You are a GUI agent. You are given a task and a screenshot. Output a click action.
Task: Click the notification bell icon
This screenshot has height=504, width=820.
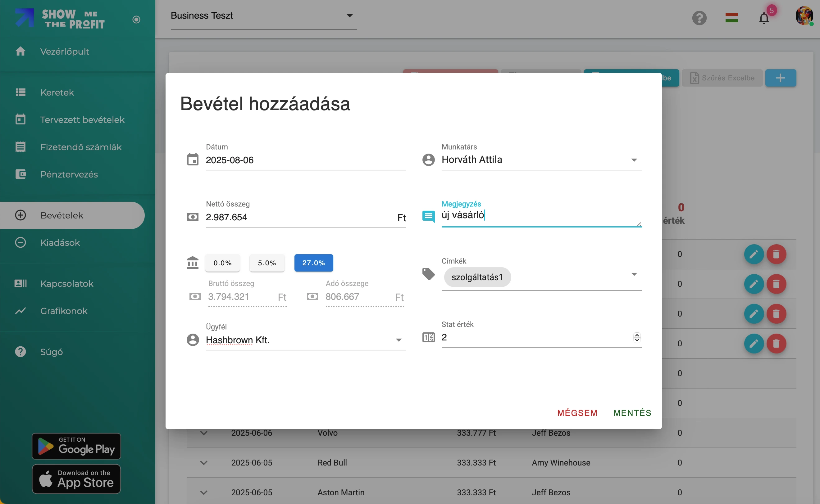point(763,18)
